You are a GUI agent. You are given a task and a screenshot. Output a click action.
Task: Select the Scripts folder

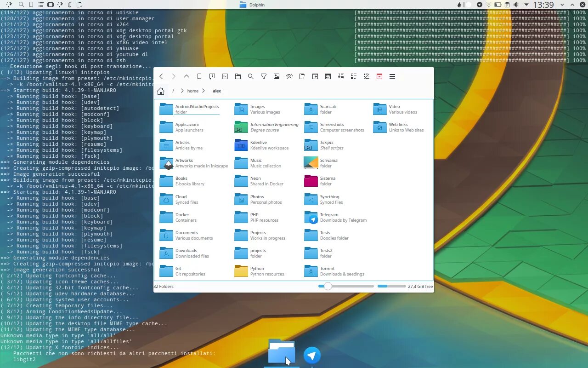pos(324,145)
